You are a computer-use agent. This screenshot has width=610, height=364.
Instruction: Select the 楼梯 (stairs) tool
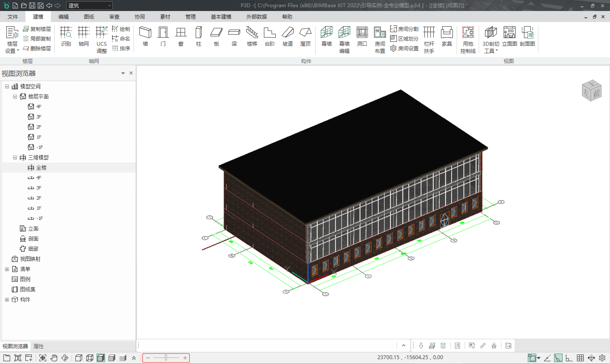[252, 36]
